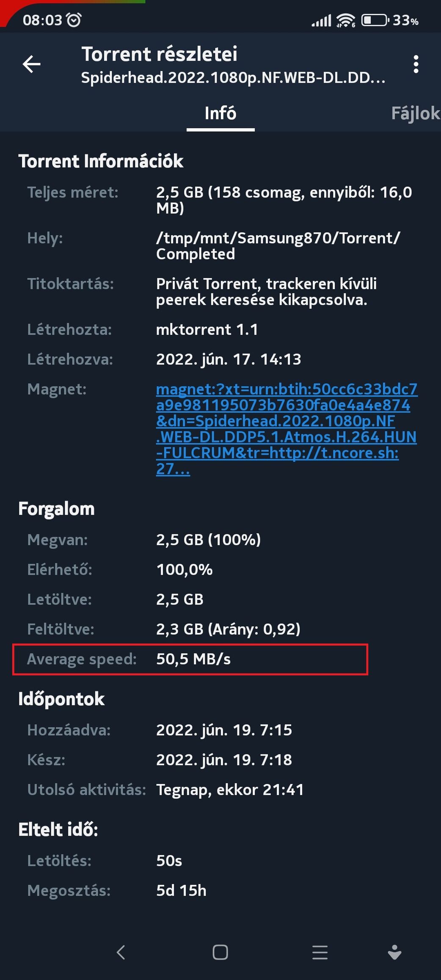Image resolution: width=441 pixels, height=980 pixels.
Task: Tap the Android home navigation button
Action: point(220,952)
